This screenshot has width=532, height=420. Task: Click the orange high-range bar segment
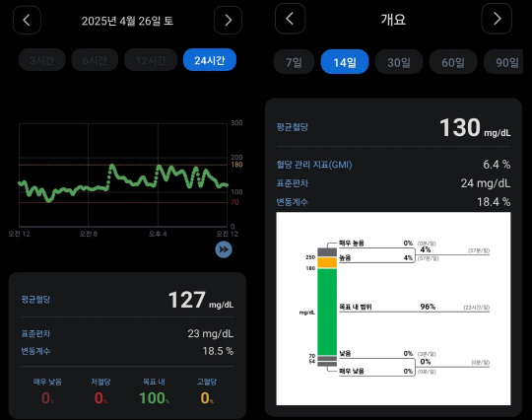327,262
